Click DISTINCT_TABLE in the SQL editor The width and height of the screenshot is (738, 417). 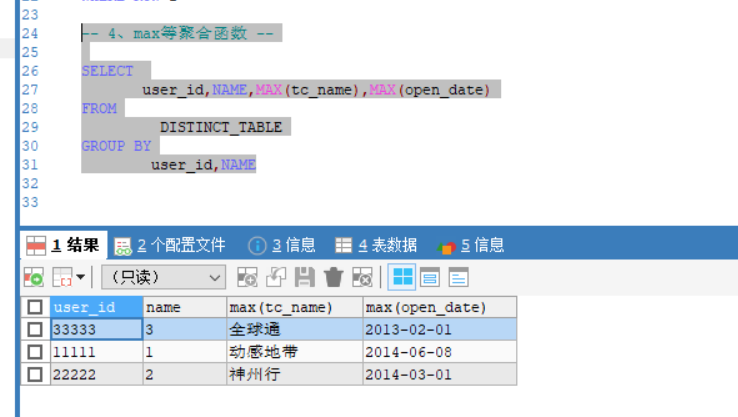point(221,127)
